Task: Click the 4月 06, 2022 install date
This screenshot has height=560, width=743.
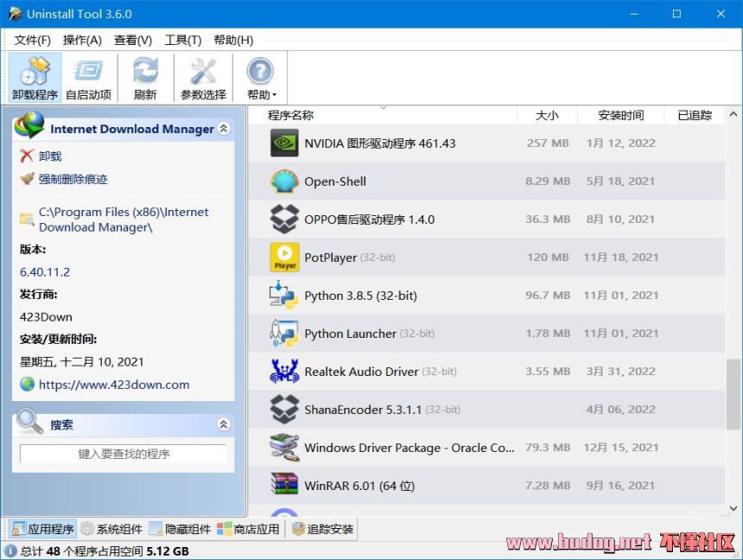Action: [x=620, y=410]
